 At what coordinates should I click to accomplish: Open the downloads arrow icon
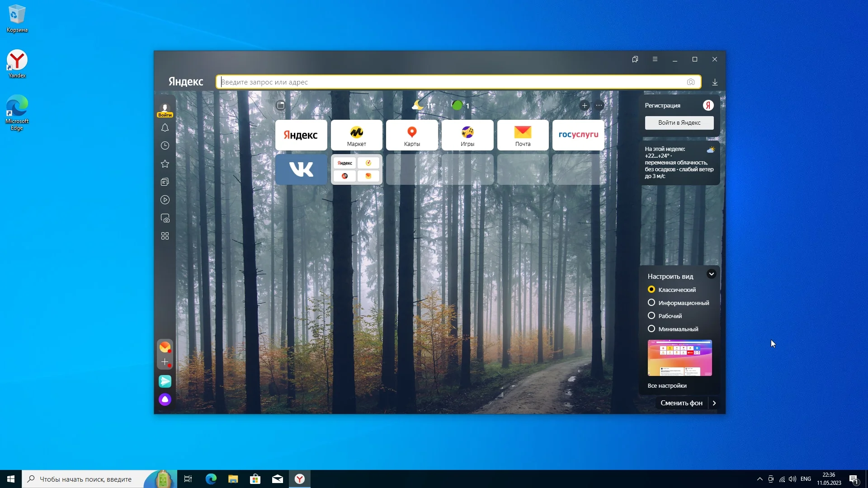pos(715,82)
